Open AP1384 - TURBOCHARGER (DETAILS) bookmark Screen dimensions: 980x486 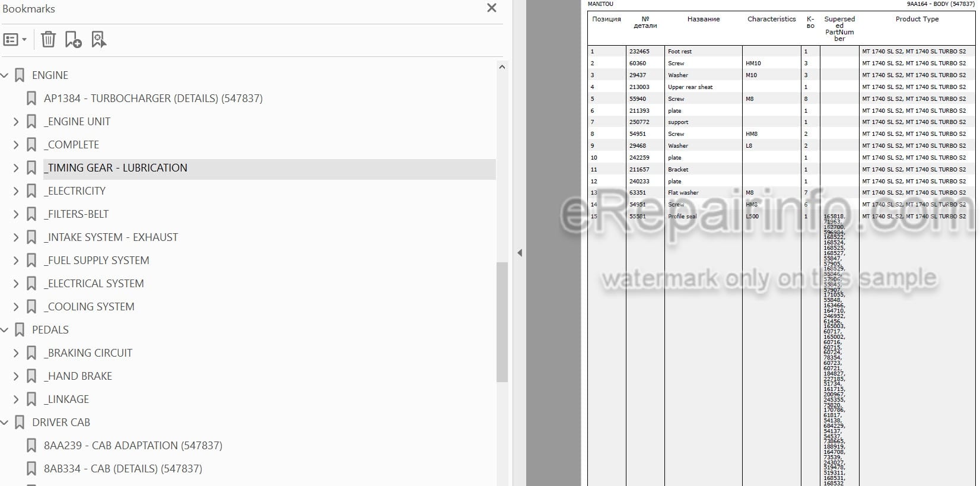coord(153,99)
